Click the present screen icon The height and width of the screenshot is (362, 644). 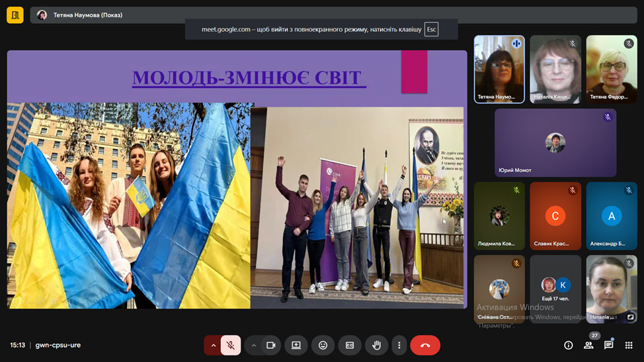coord(296,345)
